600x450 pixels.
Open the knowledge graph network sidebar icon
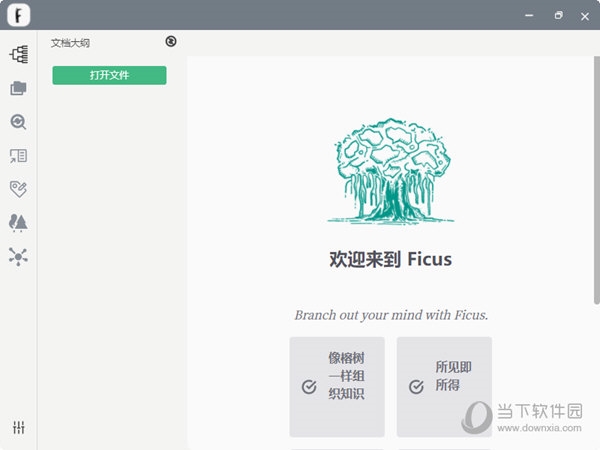click(18, 256)
